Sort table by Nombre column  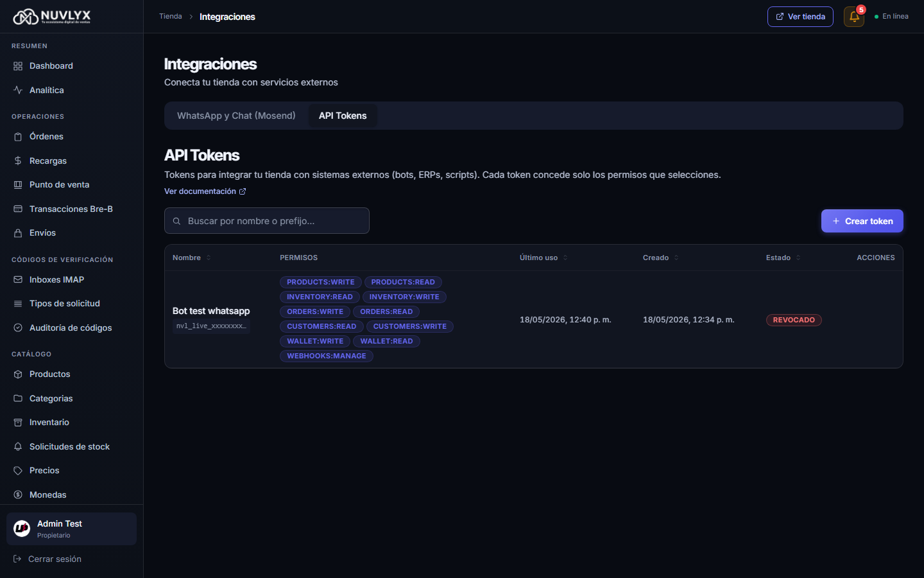[192, 258]
